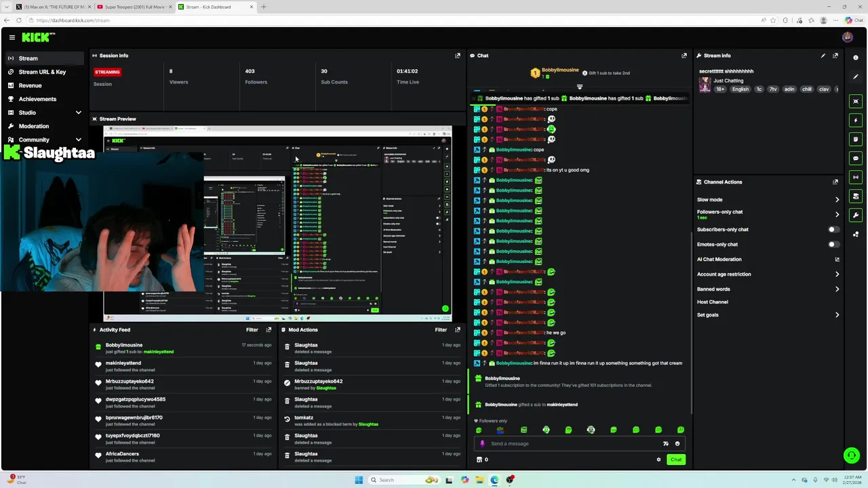
Task: Open the Windows Start button
Action: (x=359, y=480)
